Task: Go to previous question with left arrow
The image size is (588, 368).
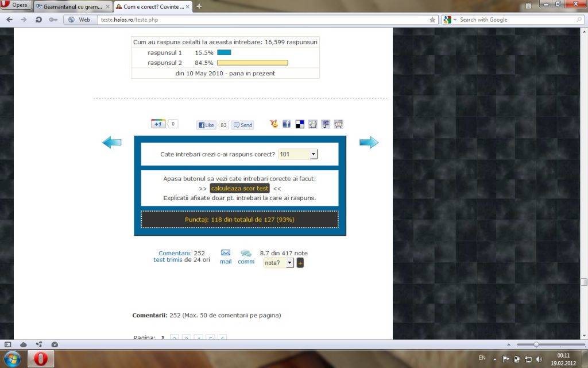Action: [x=111, y=143]
